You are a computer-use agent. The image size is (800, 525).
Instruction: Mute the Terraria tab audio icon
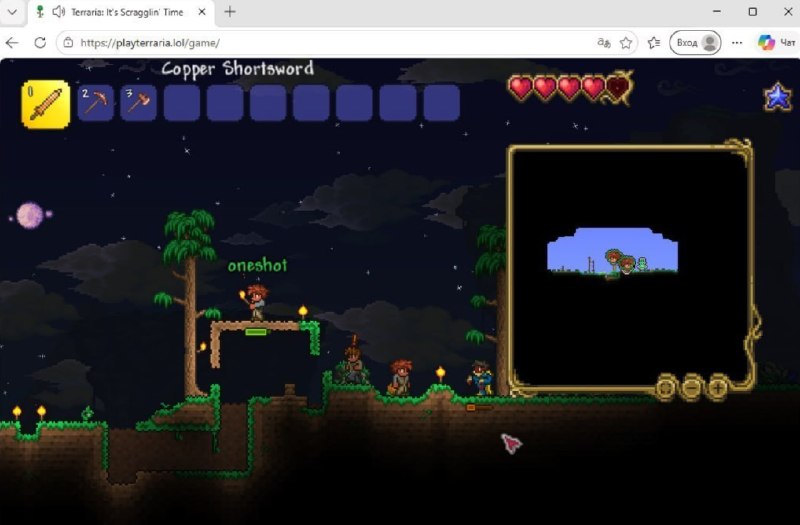59,12
